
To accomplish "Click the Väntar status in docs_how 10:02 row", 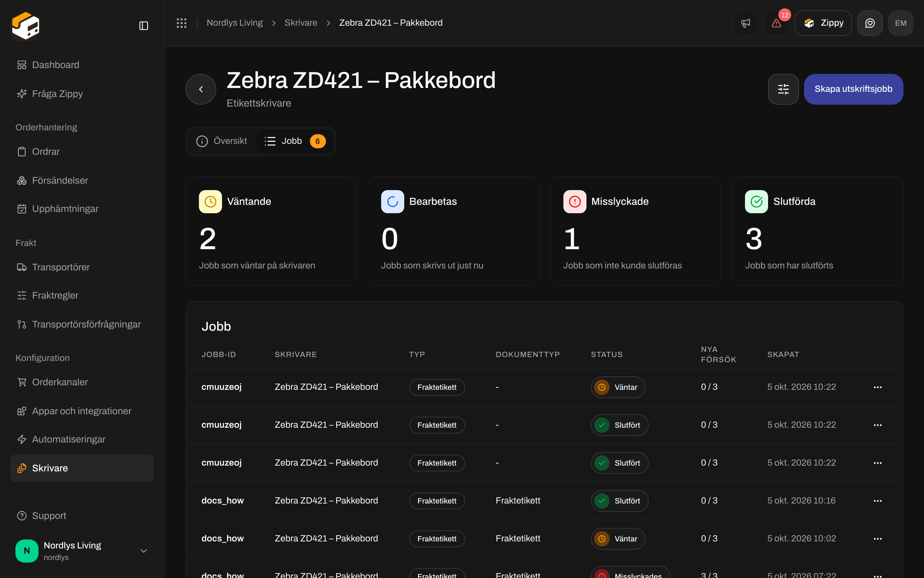I will click(618, 539).
